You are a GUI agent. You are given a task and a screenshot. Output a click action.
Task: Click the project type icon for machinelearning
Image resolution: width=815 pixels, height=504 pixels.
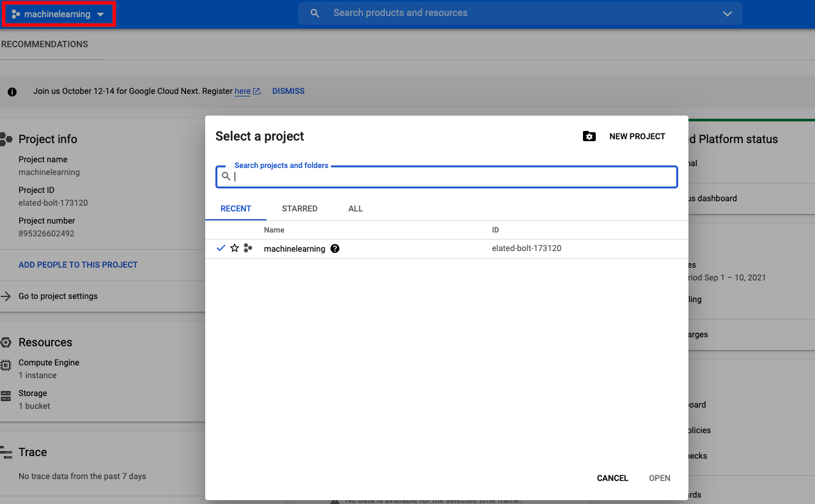248,248
